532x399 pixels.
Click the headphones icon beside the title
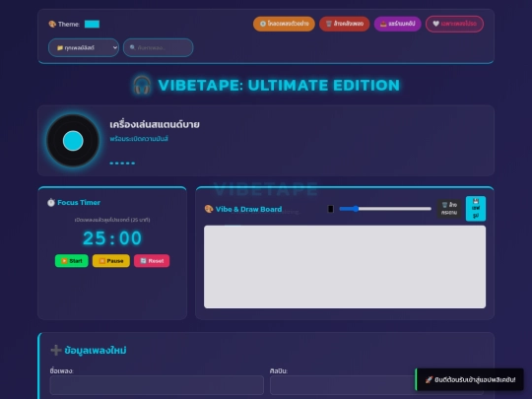coord(142,85)
